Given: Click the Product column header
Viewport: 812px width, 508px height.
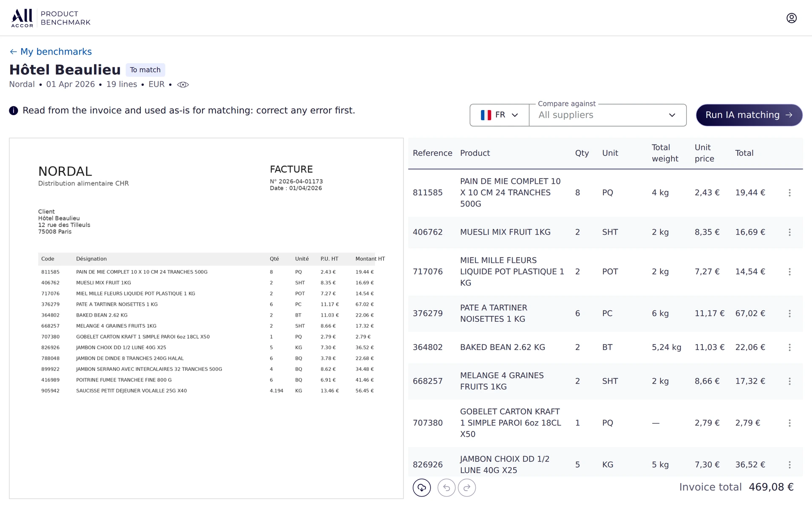Looking at the screenshot, I should 475,153.
